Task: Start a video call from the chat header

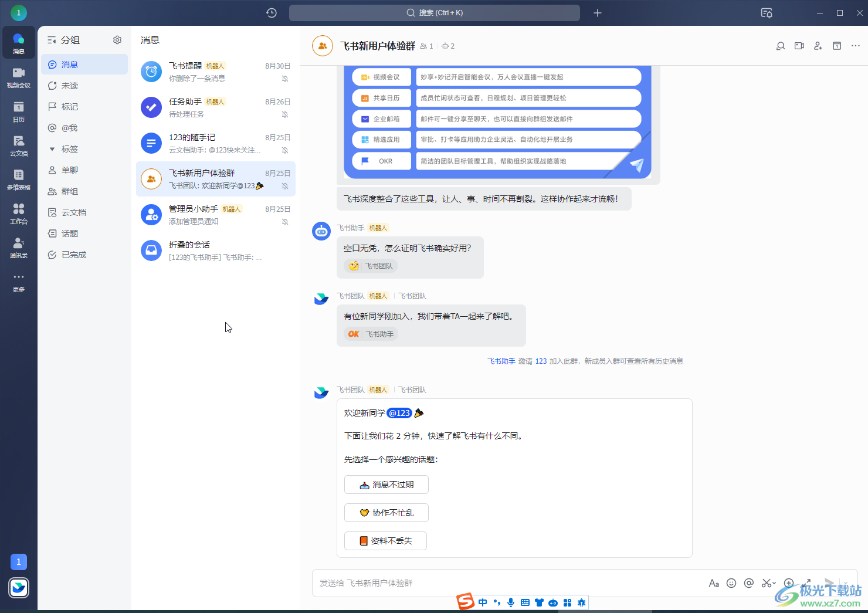Action: 799,46
